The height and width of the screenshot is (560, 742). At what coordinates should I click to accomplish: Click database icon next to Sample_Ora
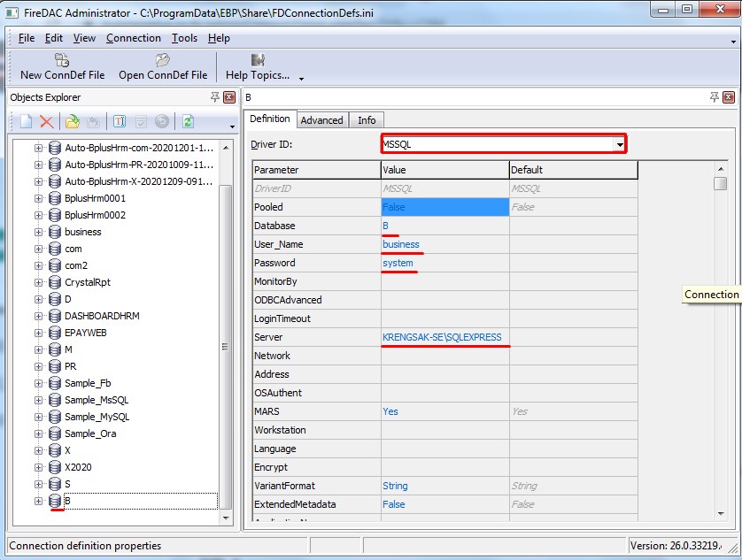point(55,433)
